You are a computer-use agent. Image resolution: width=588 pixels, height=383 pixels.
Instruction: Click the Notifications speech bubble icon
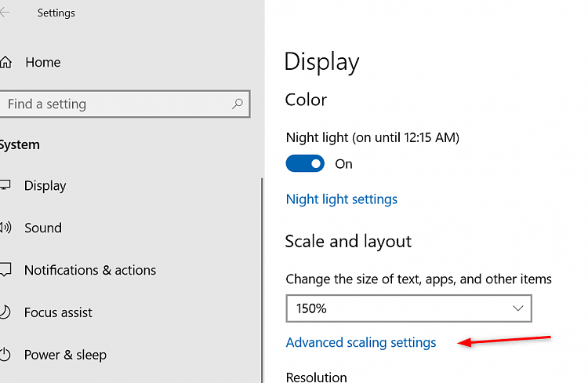pyautogui.click(x=6, y=271)
